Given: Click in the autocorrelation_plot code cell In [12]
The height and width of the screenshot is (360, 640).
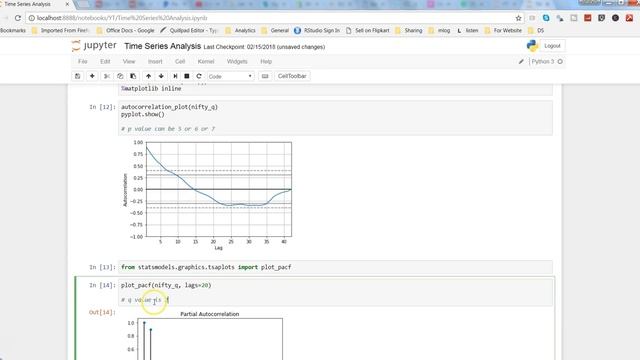Looking at the screenshot, I should click(x=336, y=118).
